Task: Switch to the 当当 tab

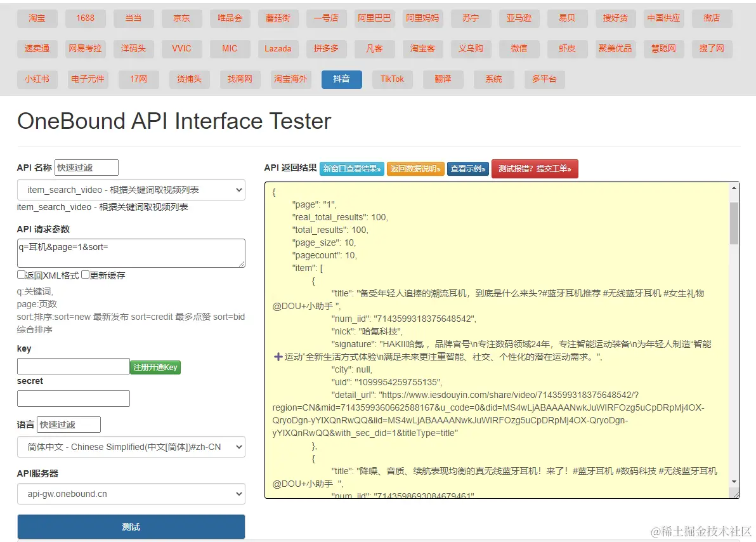Action: tap(134, 18)
